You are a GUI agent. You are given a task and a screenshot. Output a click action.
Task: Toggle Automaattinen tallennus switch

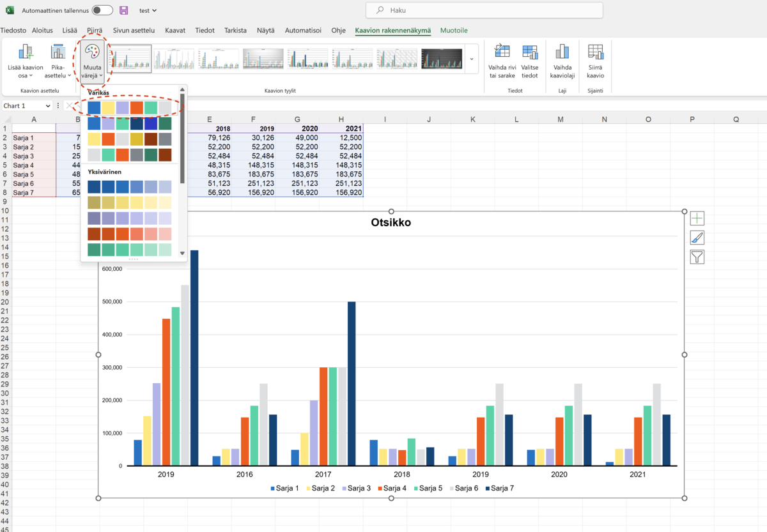102,10
